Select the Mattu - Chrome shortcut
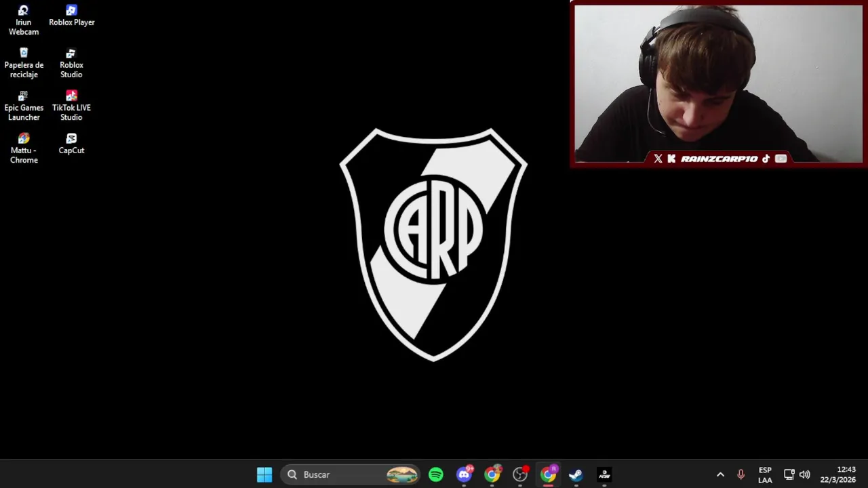868x488 pixels. pyautogui.click(x=24, y=148)
